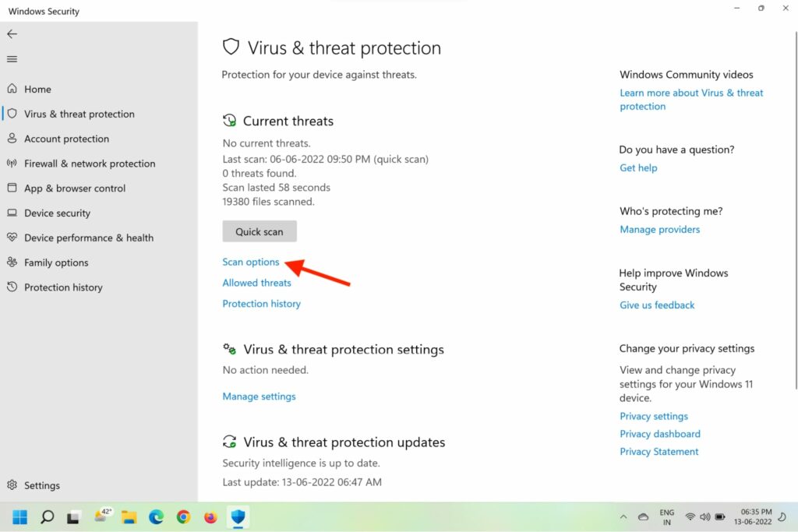Launch Google Chrome from taskbar
This screenshot has width=798, height=532.
(x=183, y=516)
